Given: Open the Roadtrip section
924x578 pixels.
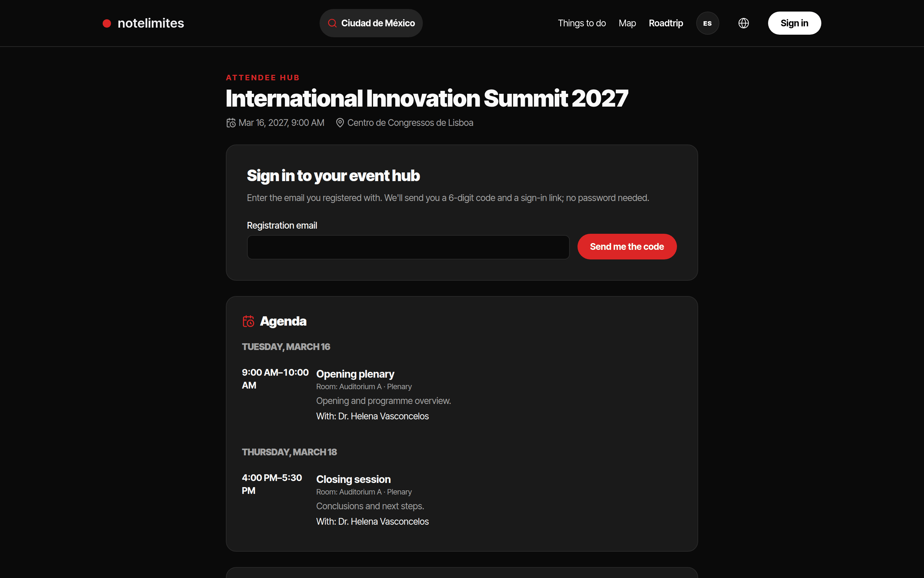Looking at the screenshot, I should pyautogui.click(x=665, y=23).
